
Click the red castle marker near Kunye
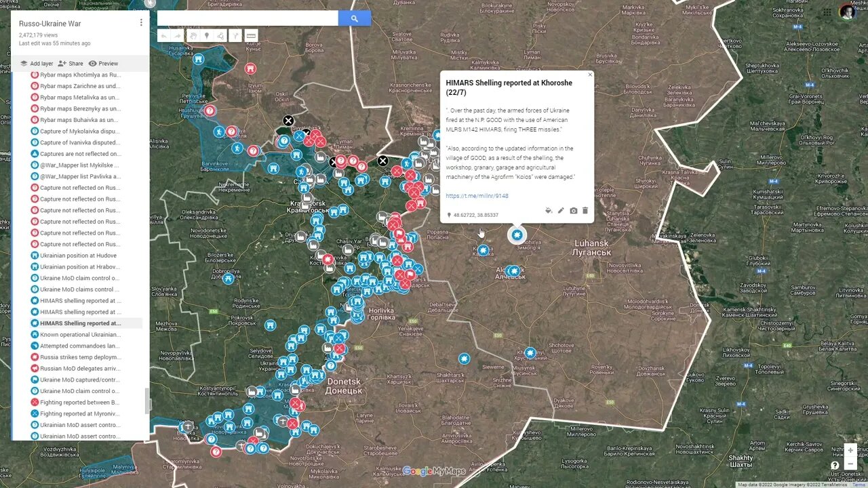pyautogui.click(x=250, y=68)
